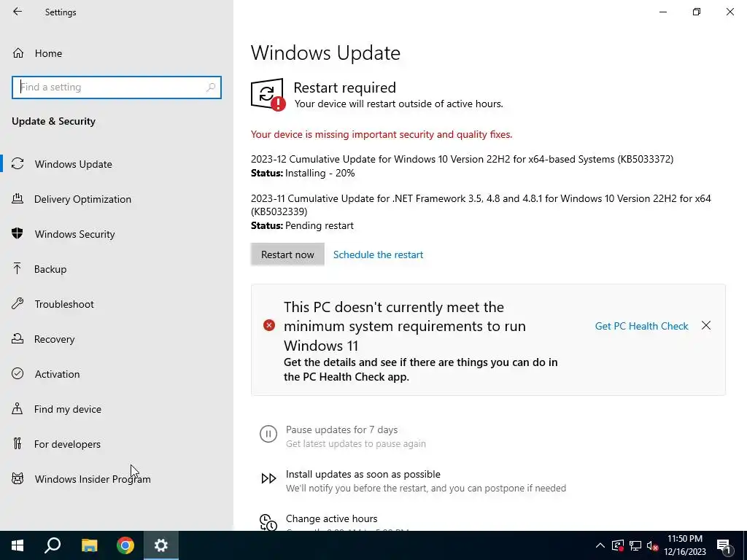
Task: Open Delivery Optimization settings
Action: point(117,199)
